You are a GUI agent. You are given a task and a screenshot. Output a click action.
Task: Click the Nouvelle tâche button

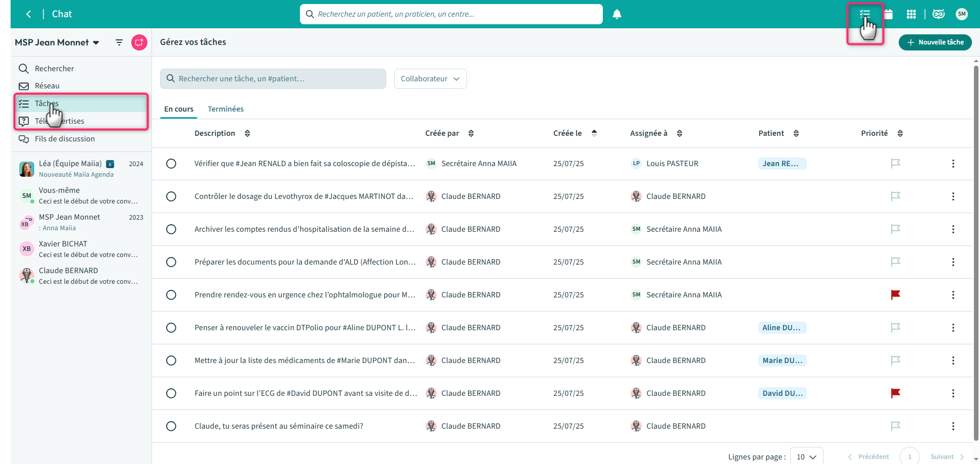[x=935, y=42]
